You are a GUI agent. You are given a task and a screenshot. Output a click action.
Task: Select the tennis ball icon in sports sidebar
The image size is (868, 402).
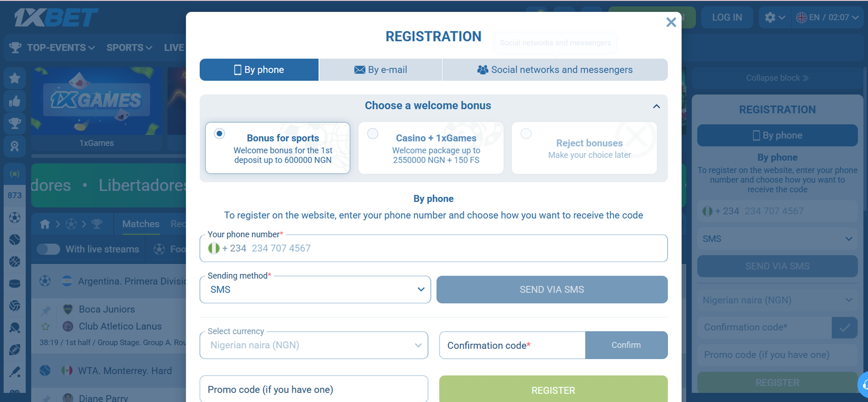pos(15,239)
